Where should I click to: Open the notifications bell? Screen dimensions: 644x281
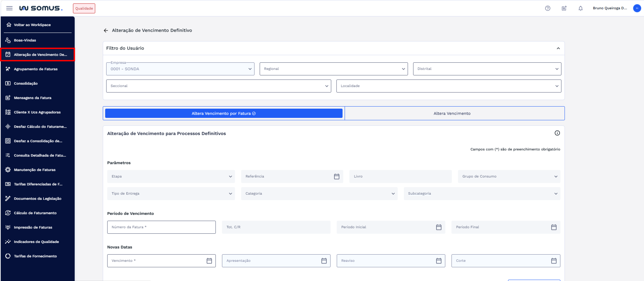(x=580, y=8)
